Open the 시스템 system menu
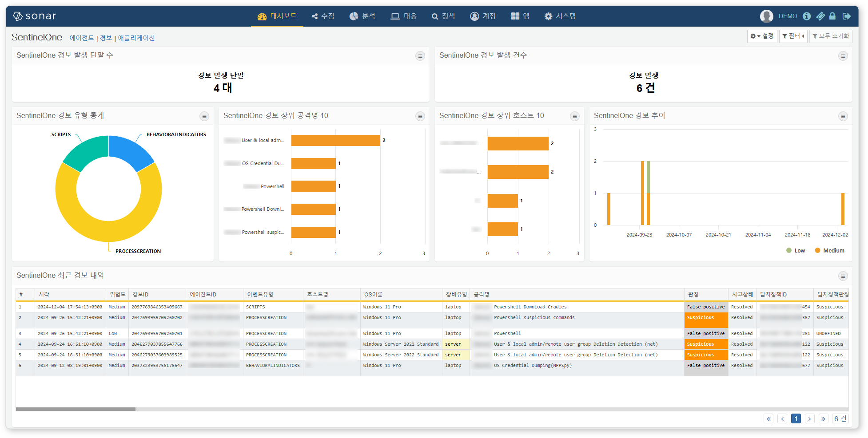 coord(560,16)
